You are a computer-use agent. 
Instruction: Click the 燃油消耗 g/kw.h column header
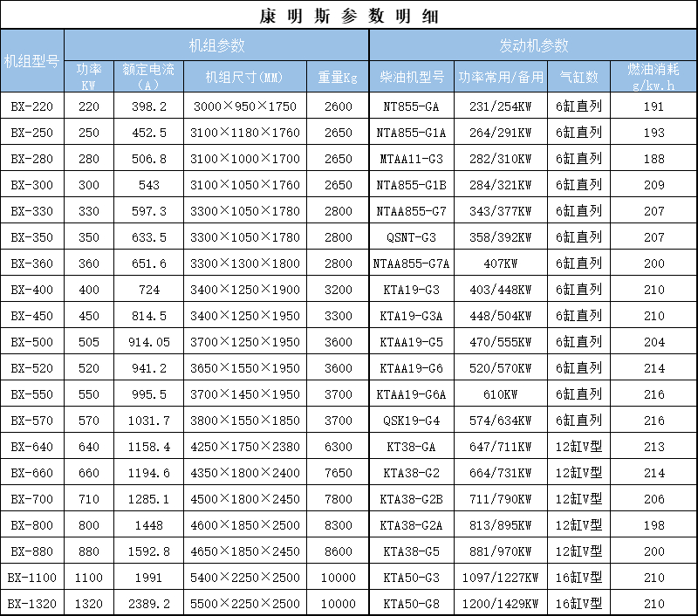(654, 77)
